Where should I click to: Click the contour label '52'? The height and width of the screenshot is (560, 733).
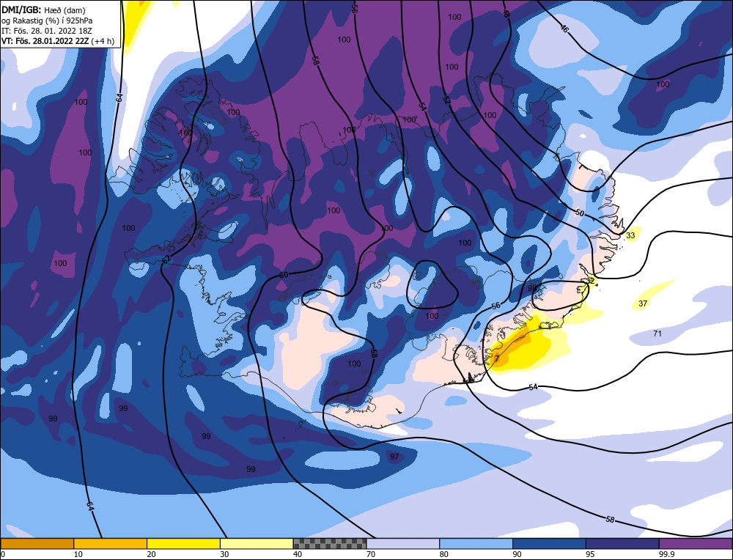(447, 100)
